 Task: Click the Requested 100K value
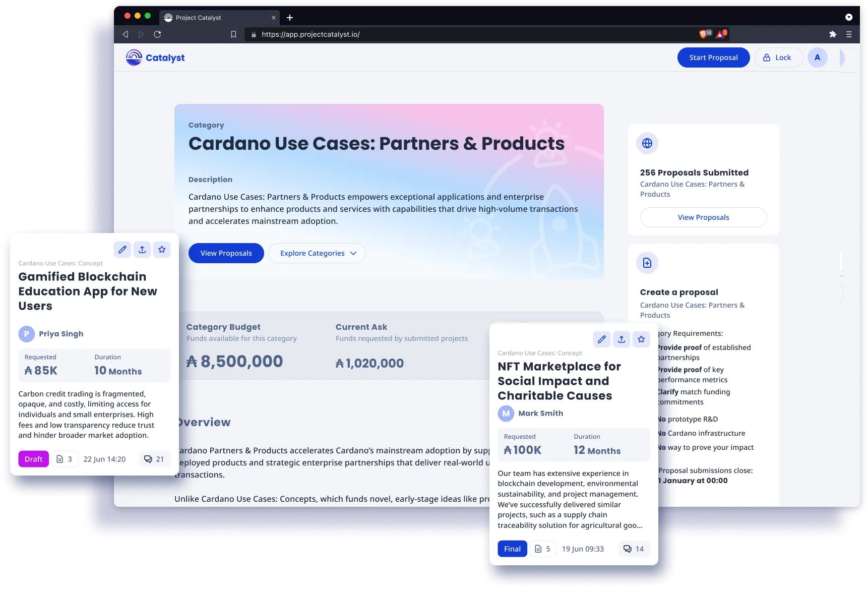(x=523, y=450)
